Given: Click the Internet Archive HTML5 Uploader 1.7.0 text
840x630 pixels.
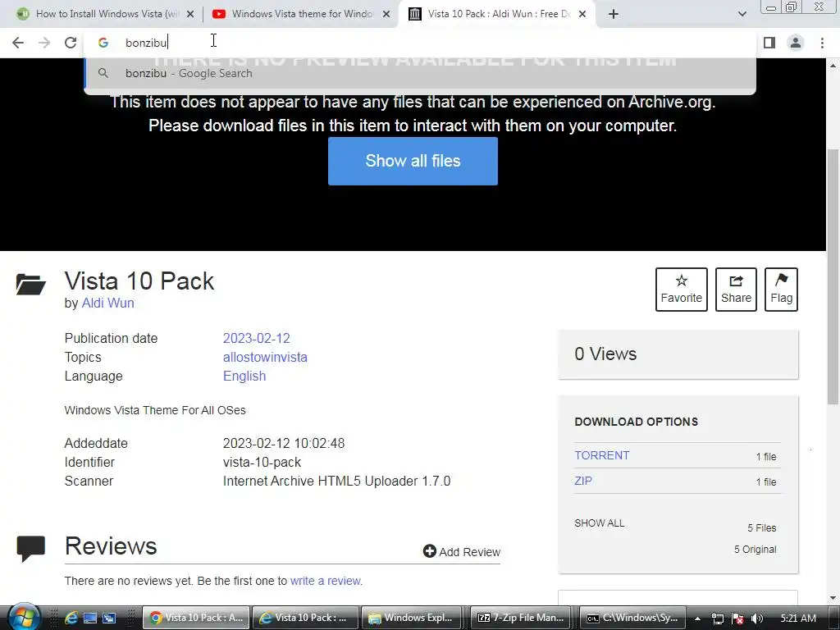Looking at the screenshot, I should pos(336,481).
